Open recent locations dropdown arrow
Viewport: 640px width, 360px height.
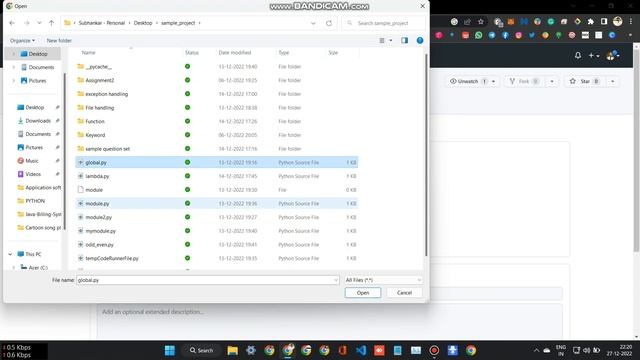(x=39, y=23)
